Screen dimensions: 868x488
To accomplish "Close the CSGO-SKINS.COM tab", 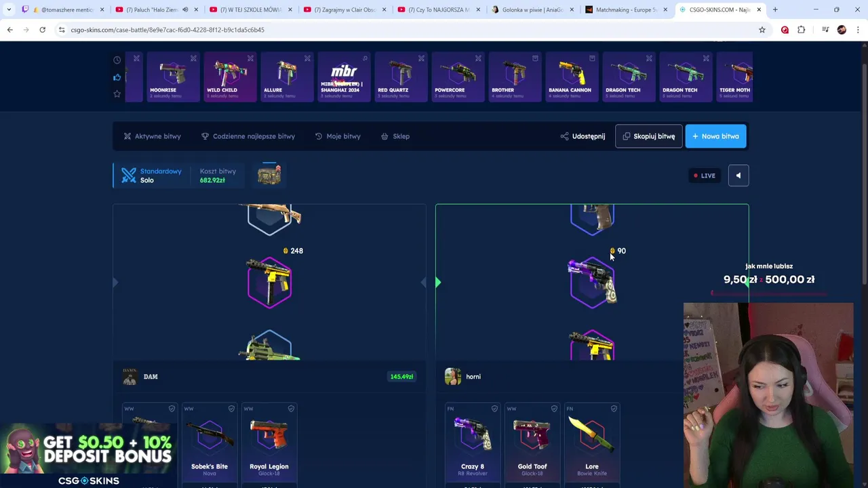I will [x=759, y=9].
